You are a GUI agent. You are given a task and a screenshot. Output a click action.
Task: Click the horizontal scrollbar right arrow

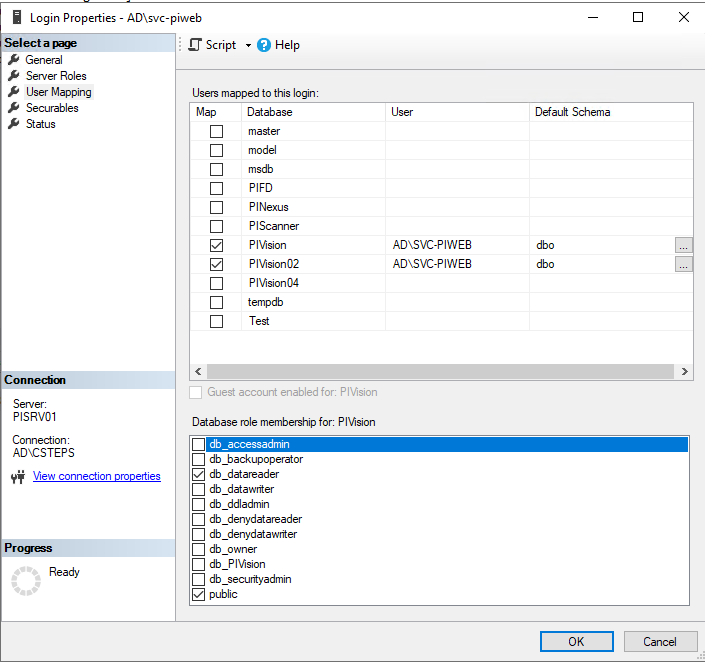[x=684, y=371]
